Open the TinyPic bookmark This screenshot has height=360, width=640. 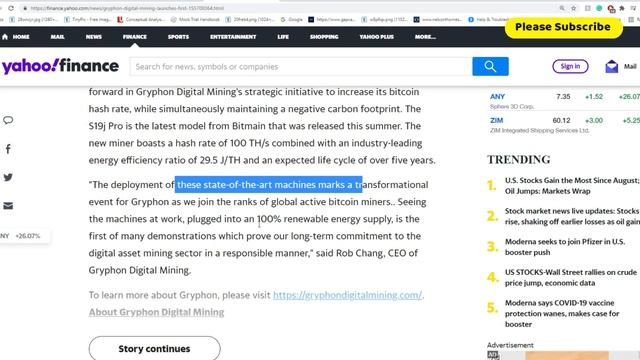click(88, 19)
